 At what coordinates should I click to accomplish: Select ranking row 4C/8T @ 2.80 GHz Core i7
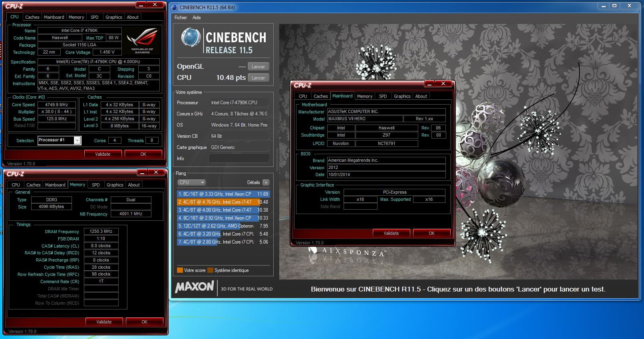pos(223,242)
